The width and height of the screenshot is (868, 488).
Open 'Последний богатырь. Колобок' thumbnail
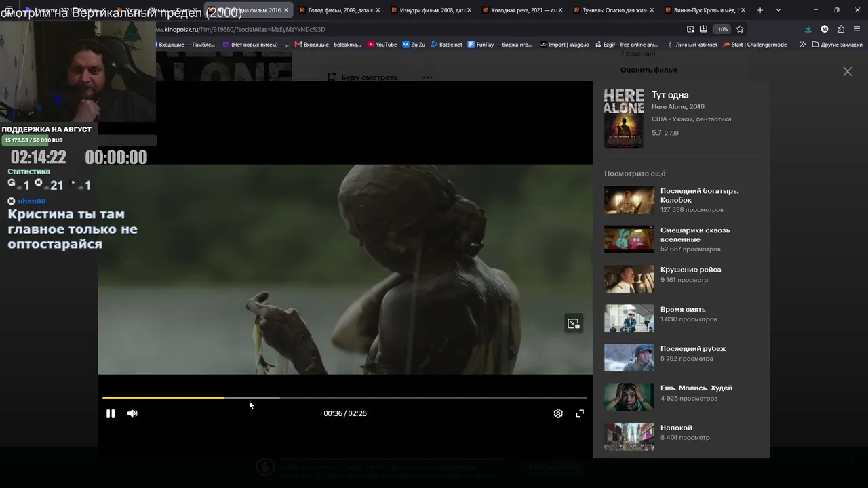tap(629, 200)
